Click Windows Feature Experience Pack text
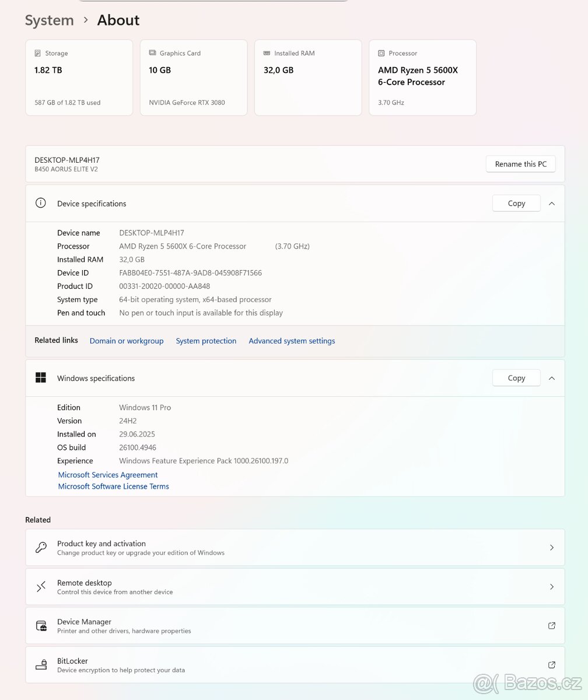588x700 pixels. coord(204,461)
